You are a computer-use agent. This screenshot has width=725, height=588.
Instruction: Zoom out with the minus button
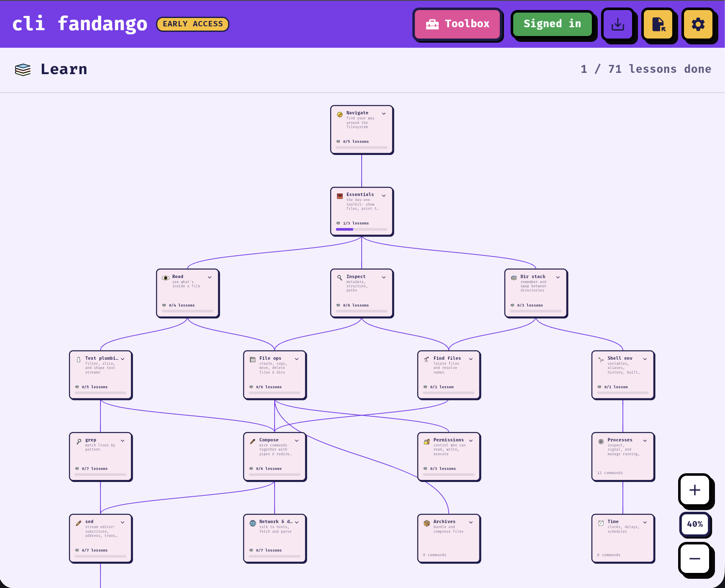click(695, 559)
